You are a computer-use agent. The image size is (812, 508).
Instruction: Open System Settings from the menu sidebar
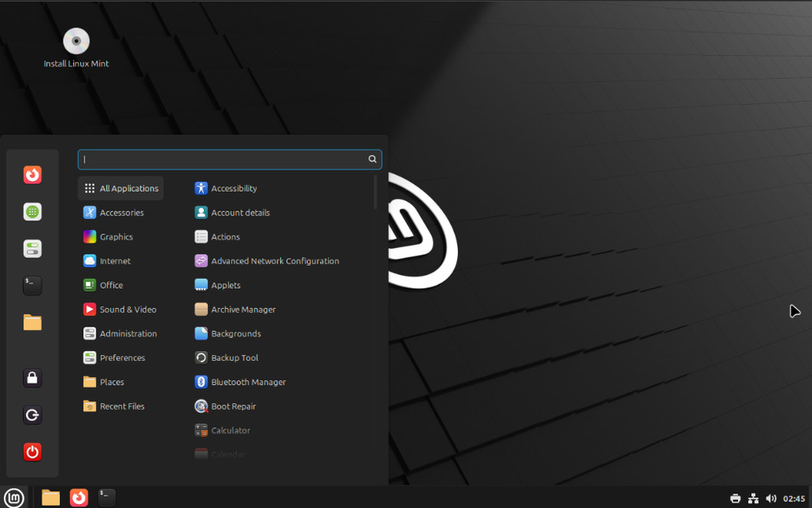pyautogui.click(x=32, y=249)
